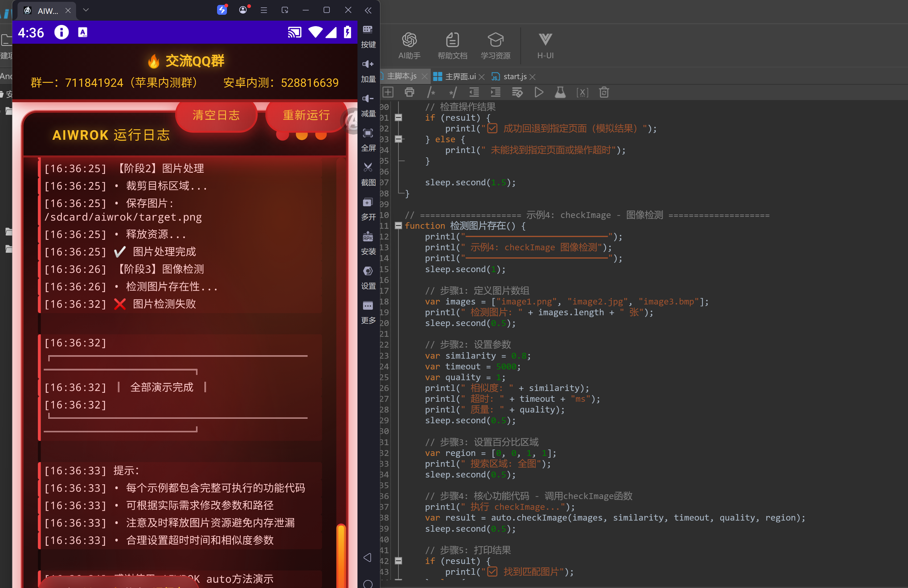Click code line var timeout = 5000

click(473, 366)
